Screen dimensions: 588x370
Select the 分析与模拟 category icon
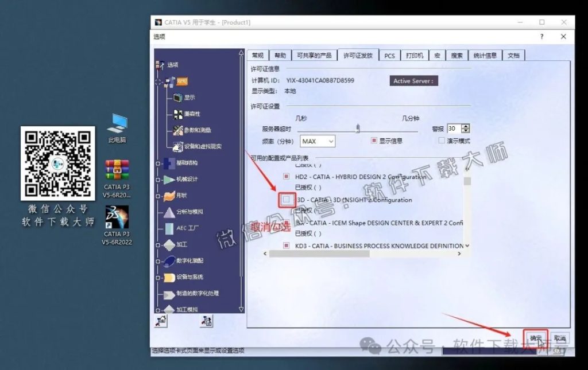coord(168,212)
